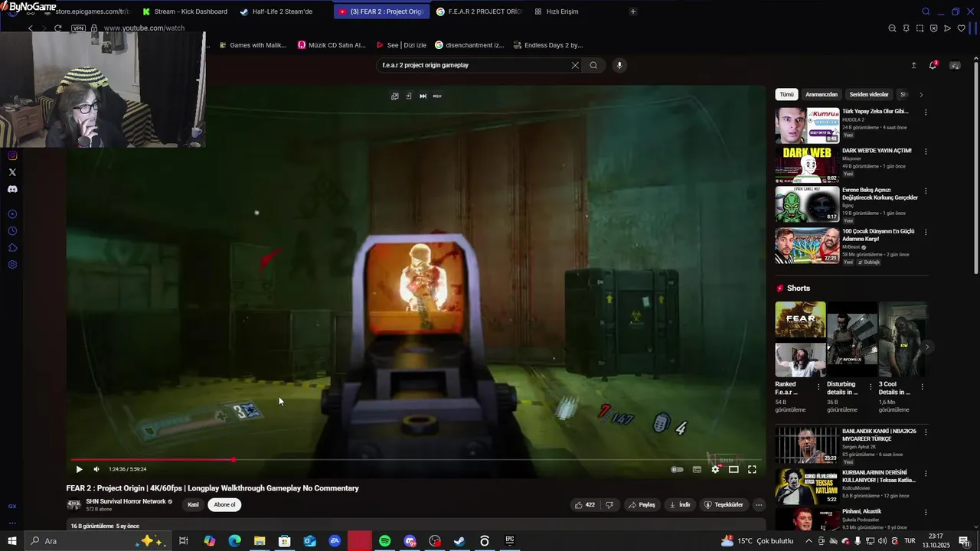This screenshot has width=980, height=551.
Task: Open browser sidebar settings gear
Action: [x=12, y=265]
